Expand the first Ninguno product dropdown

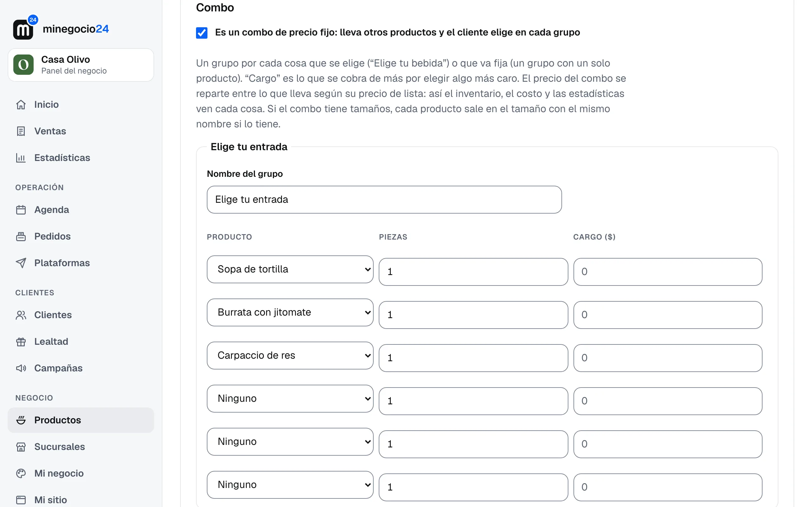pyautogui.click(x=290, y=399)
